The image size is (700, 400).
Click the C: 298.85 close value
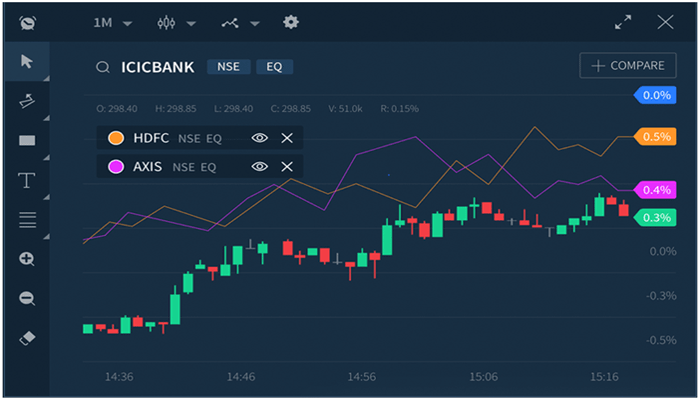[291, 109]
